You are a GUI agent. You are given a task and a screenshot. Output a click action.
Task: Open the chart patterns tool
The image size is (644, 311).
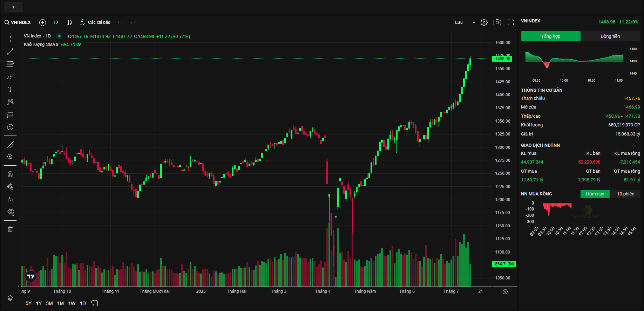(10, 102)
